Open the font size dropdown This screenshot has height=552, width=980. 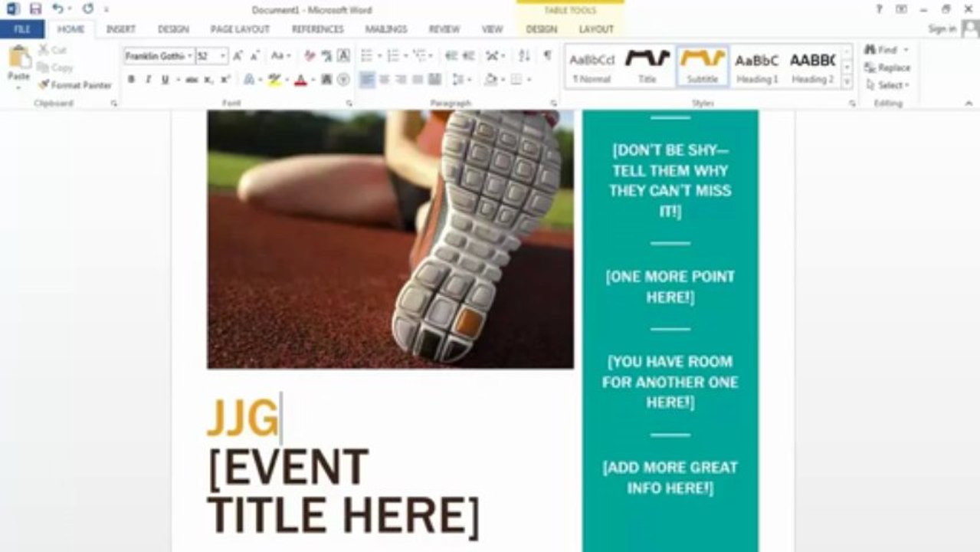click(223, 56)
